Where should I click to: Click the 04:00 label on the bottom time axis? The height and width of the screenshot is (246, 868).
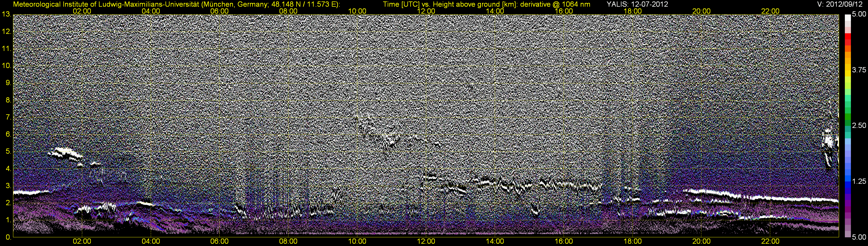click(151, 242)
